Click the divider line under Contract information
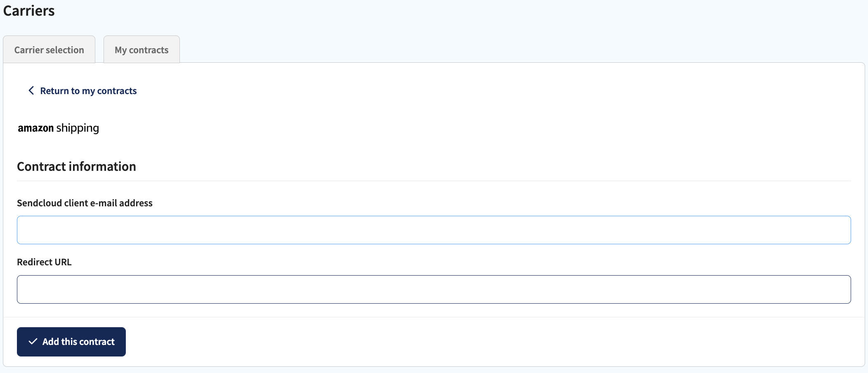The image size is (868, 373). (433, 181)
